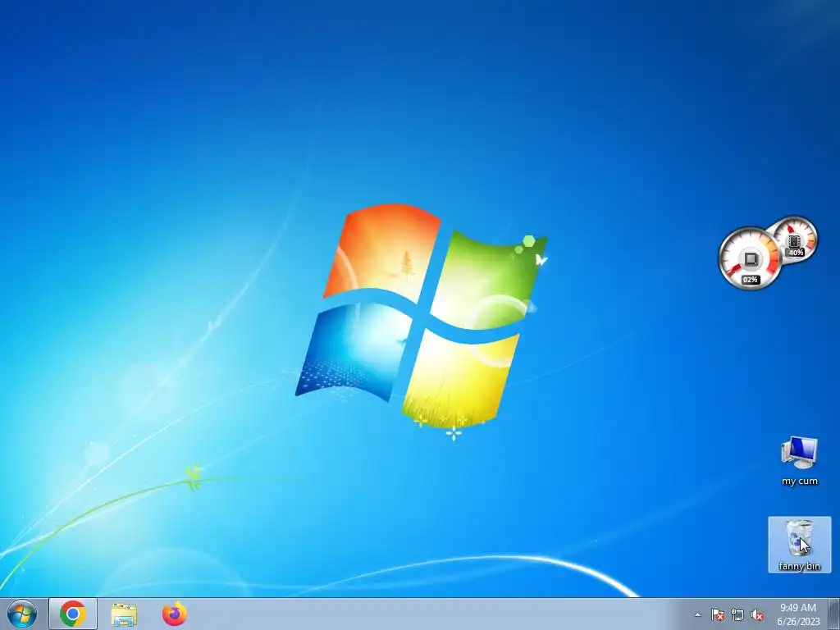This screenshot has width=840, height=630.
Task: Open Windows Explorer from the taskbar
Action: pyautogui.click(x=124, y=614)
